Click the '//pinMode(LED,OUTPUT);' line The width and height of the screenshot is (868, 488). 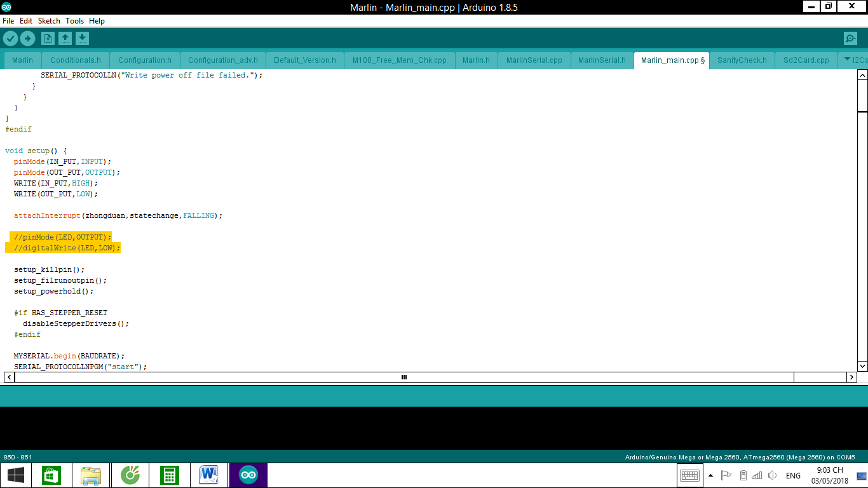[62, 237]
